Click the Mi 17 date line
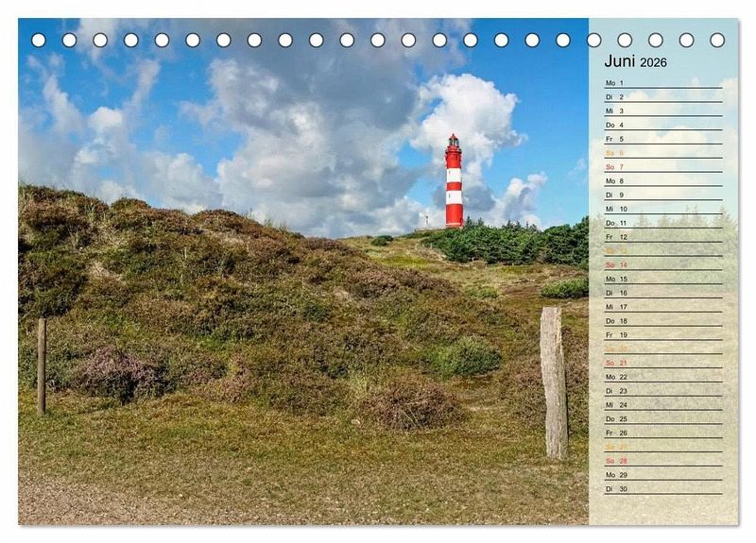 (661, 307)
